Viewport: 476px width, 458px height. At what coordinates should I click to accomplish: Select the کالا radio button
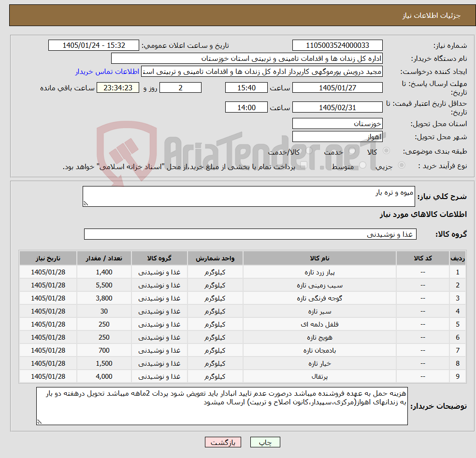387,151
